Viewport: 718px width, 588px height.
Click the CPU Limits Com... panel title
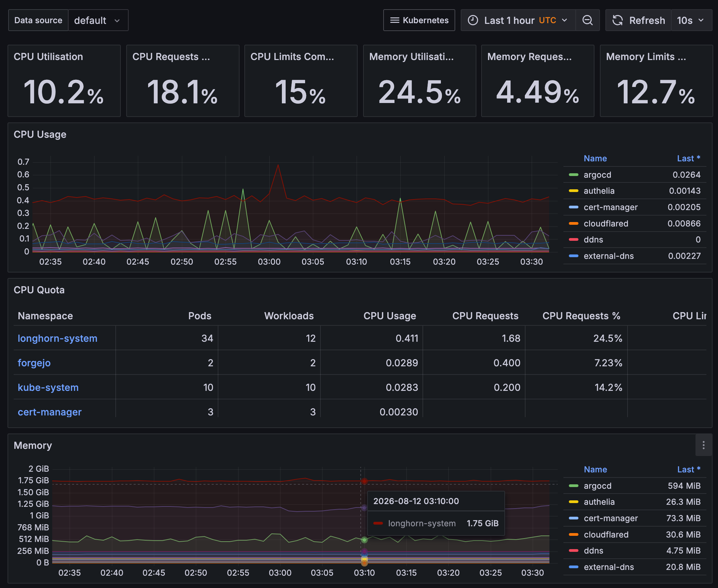click(292, 57)
